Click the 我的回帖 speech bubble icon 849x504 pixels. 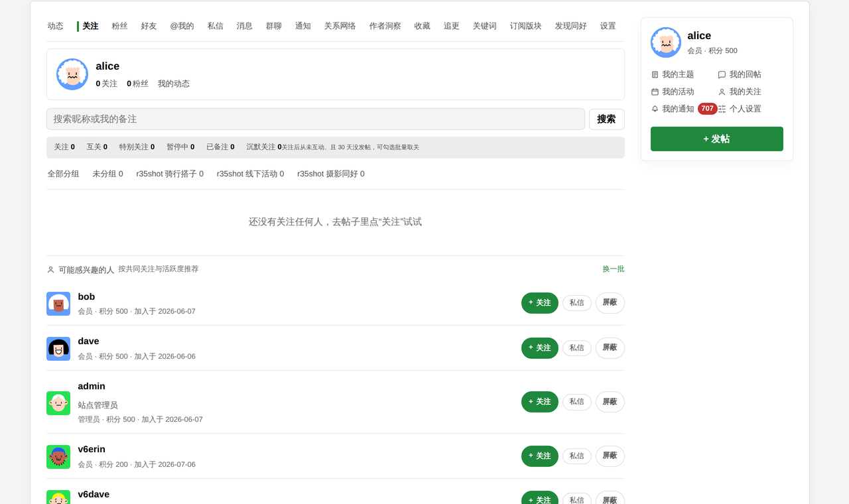coord(722,75)
